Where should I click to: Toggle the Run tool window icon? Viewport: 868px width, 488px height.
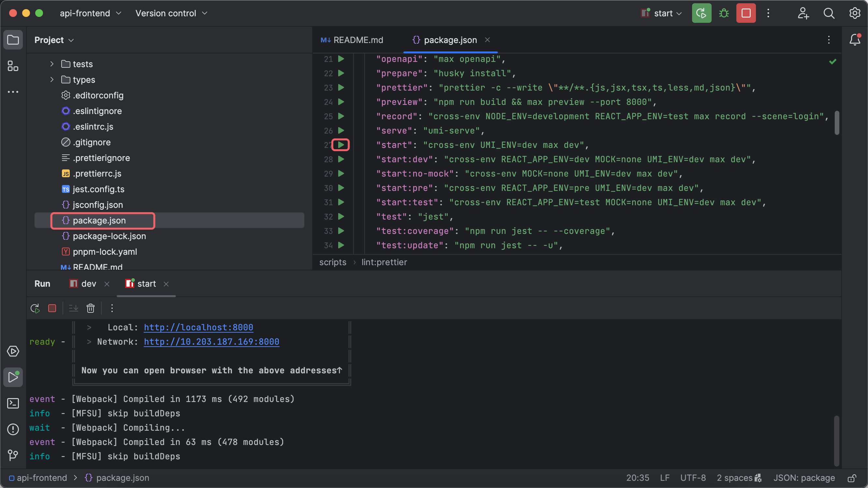coord(13,377)
